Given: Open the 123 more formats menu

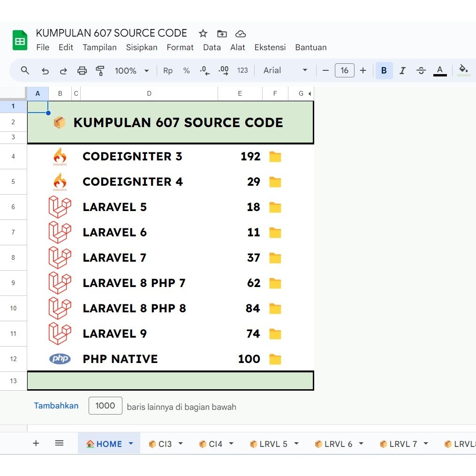Looking at the screenshot, I should point(242,70).
